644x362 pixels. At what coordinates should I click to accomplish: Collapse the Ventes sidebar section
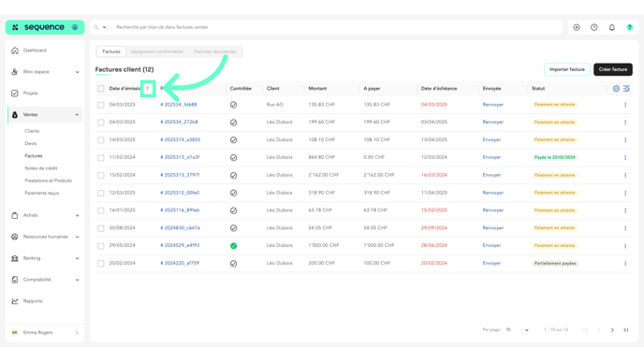44,115
